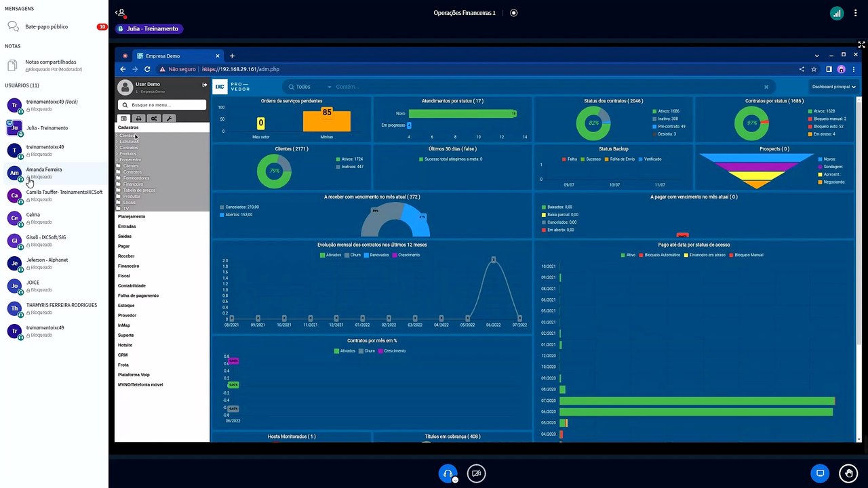868x488 pixels.
Task: Open 'Notas compartilhadas' shared notes
Action: pyautogui.click(x=50, y=62)
